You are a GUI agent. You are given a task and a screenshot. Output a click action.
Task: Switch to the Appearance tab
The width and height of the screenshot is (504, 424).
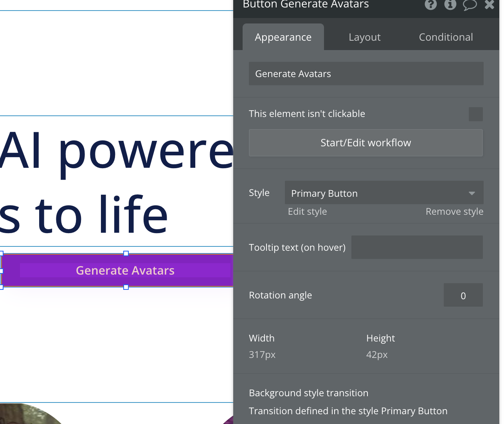point(283,37)
